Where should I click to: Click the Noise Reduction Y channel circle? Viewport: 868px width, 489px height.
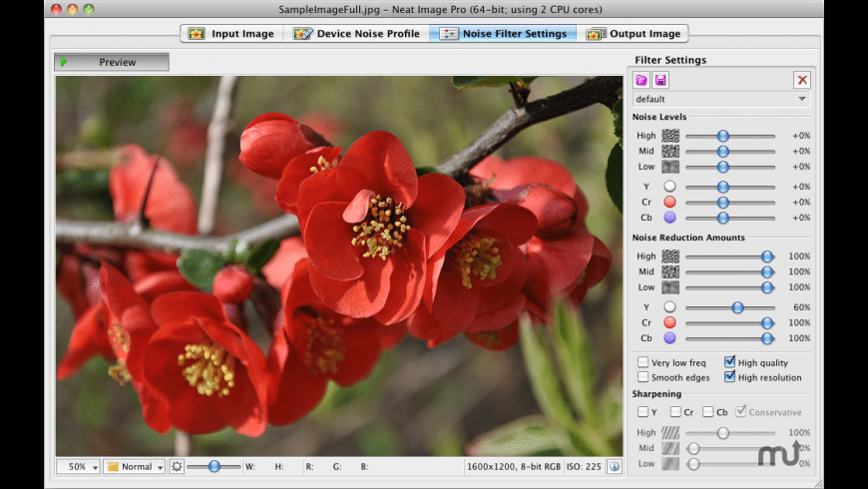point(669,307)
